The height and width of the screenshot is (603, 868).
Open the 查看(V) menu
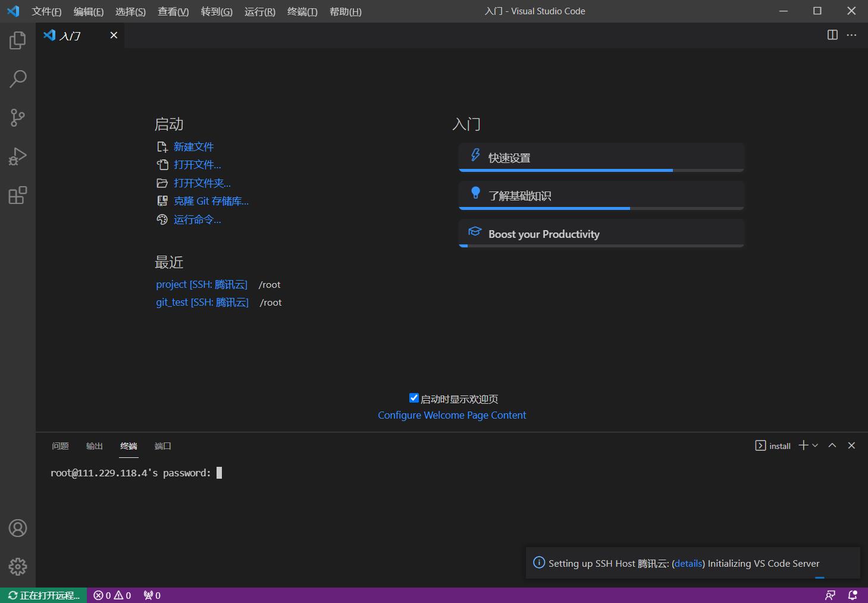pyautogui.click(x=173, y=11)
